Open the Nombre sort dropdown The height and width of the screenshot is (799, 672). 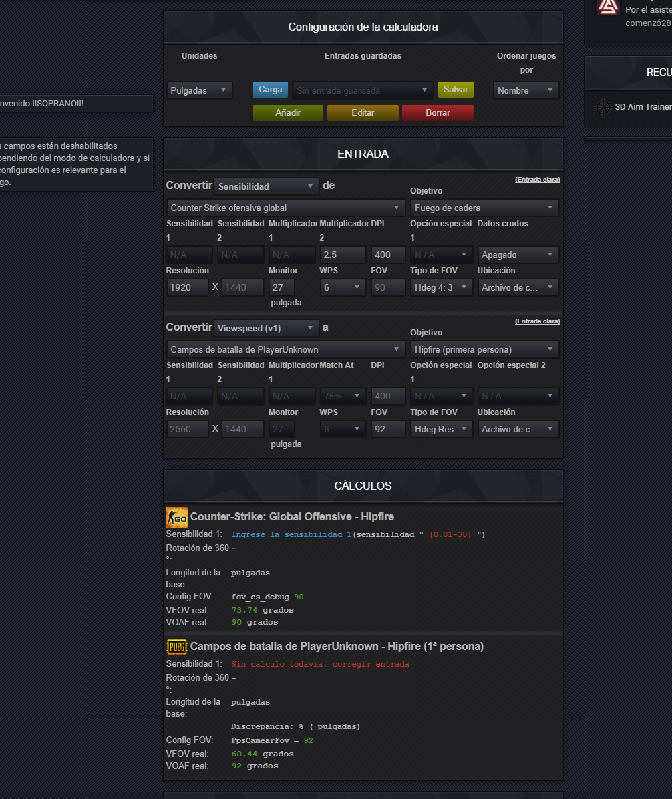pos(526,90)
